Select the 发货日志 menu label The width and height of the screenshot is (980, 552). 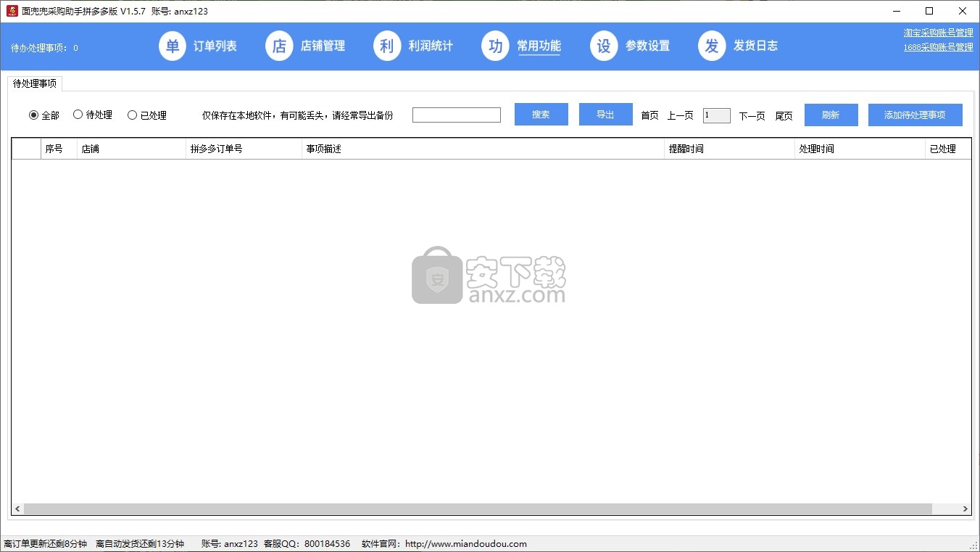[755, 46]
